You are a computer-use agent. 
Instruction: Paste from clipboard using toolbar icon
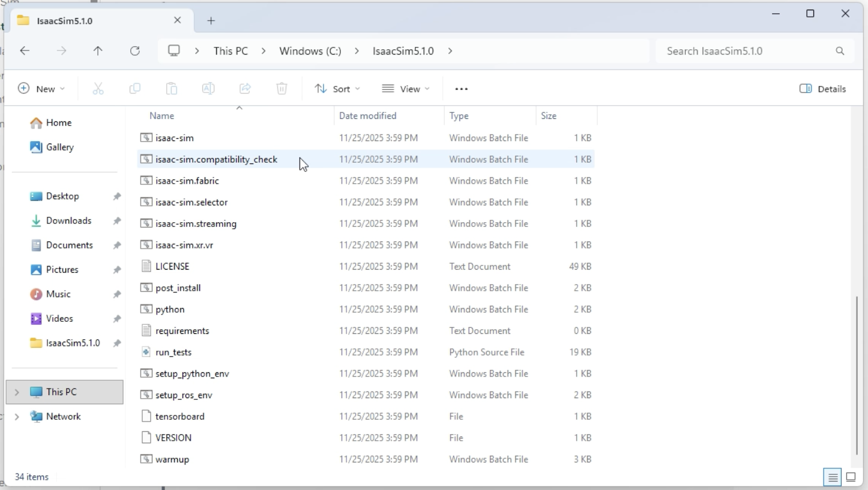(171, 88)
